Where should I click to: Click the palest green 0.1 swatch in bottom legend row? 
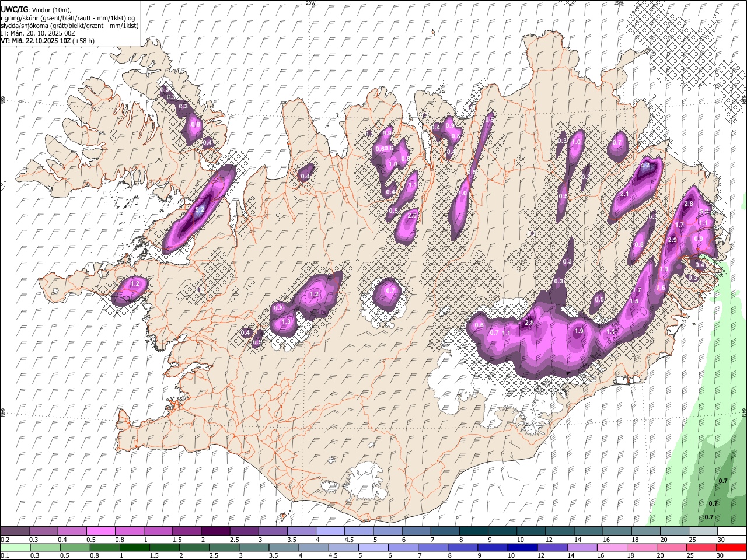15,548
